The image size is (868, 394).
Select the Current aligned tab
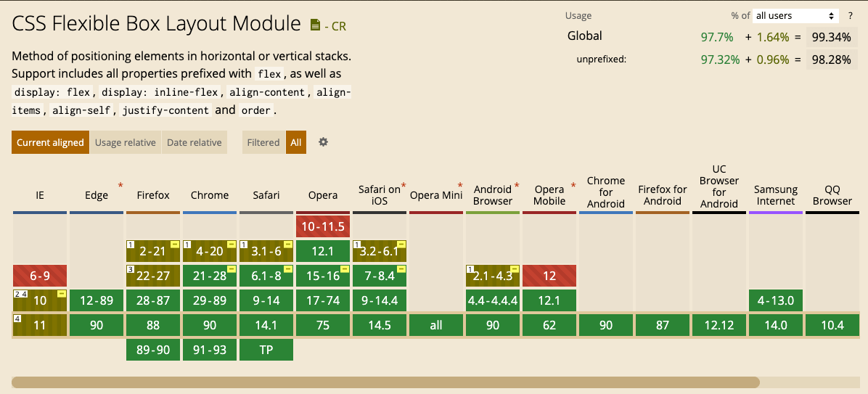pyautogui.click(x=50, y=143)
